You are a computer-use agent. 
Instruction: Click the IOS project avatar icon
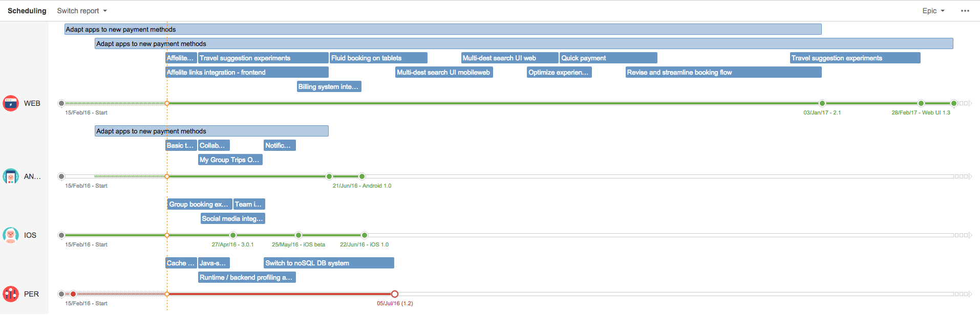coord(11,235)
